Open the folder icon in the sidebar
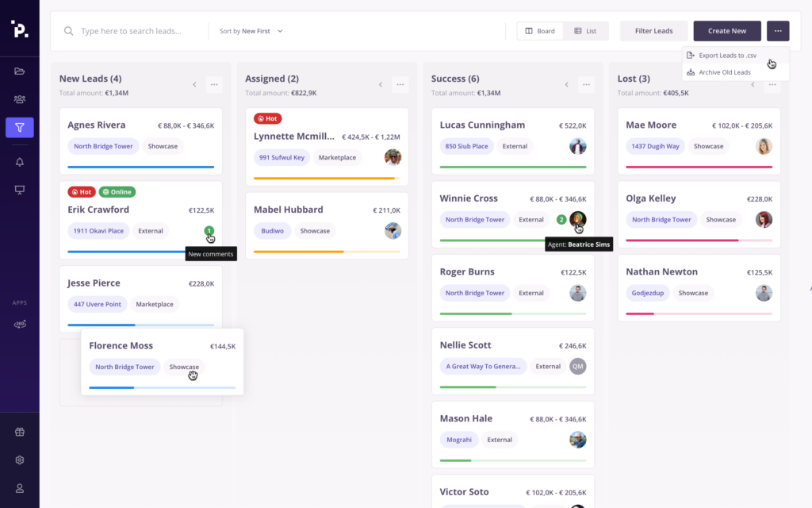The width and height of the screenshot is (812, 508). point(20,71)
